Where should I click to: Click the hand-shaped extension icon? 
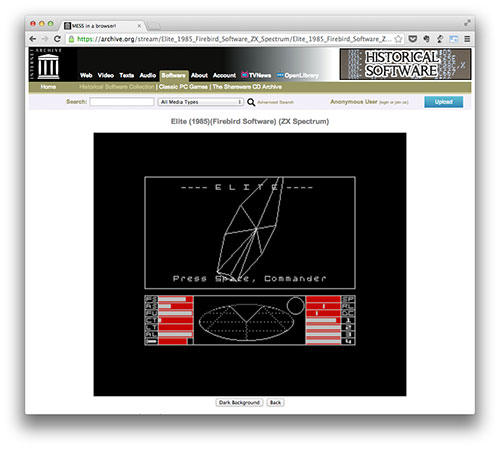426,39
